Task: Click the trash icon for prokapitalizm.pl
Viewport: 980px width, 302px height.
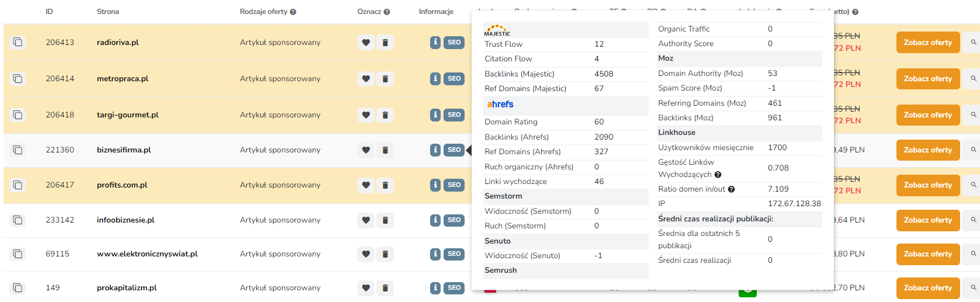Action: coord(385,288)
